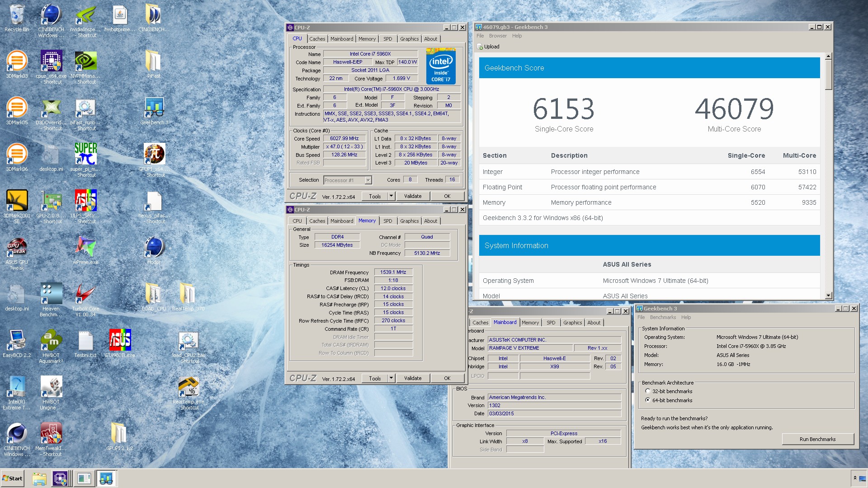Open EasyBCD 2.2 desktop icon

17,344
